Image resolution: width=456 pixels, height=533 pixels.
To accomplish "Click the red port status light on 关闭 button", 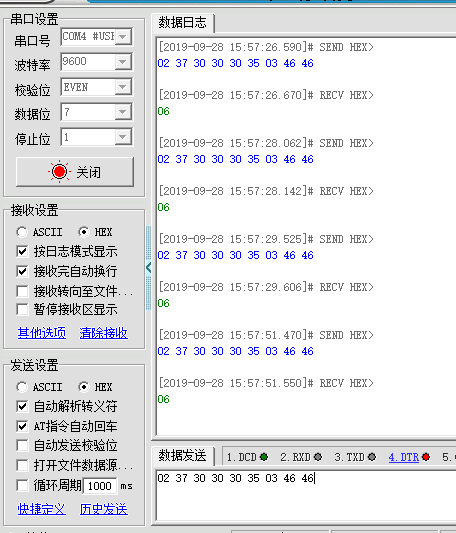I will (60, 172).
